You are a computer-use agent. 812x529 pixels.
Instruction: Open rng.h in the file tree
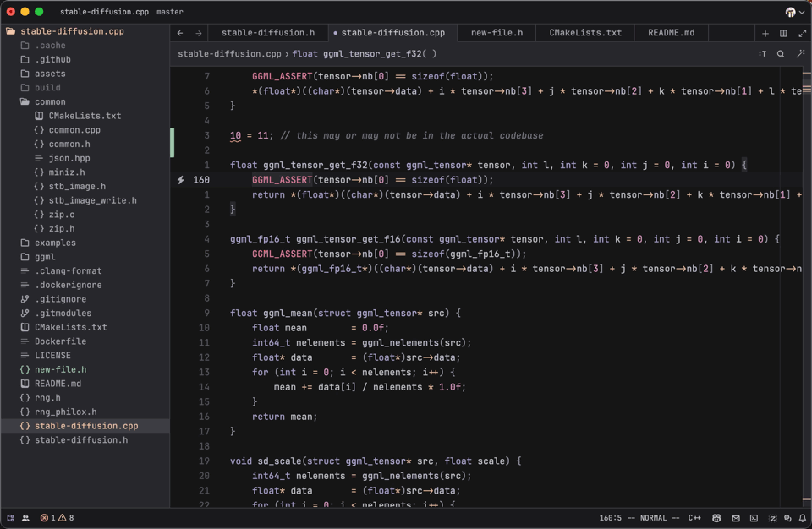pyautogui.click(x=85, y=398)
